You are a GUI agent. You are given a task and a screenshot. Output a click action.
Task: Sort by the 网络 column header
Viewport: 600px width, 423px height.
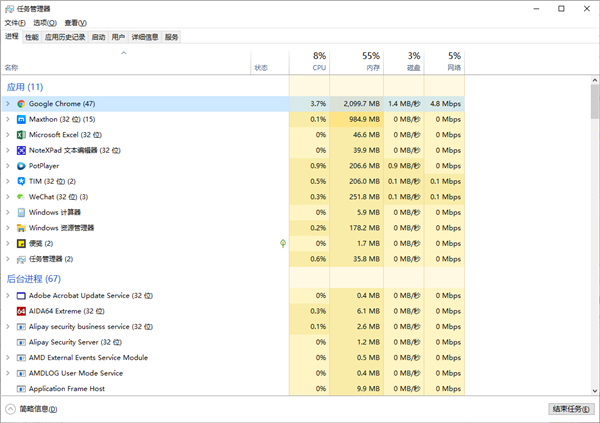(444, 62)
